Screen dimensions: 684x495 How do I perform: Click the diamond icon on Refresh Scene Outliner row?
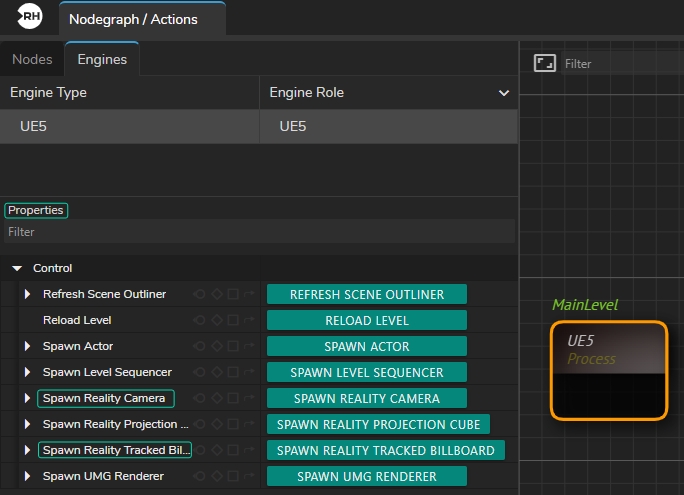coord(216,294)
